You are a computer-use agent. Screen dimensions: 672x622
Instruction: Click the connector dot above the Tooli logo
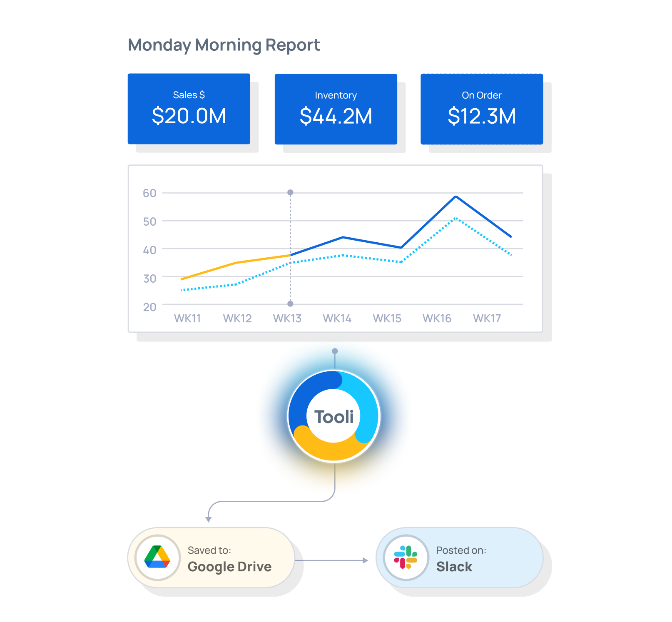pos(335,351)
